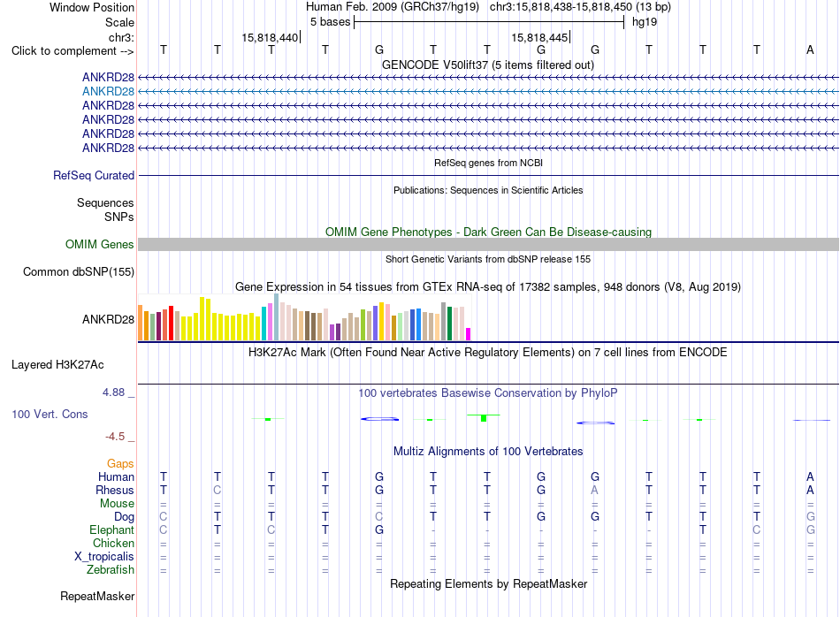Select the Zebrafish alignment row label
The image size is (840, 617).
point(111,569)
